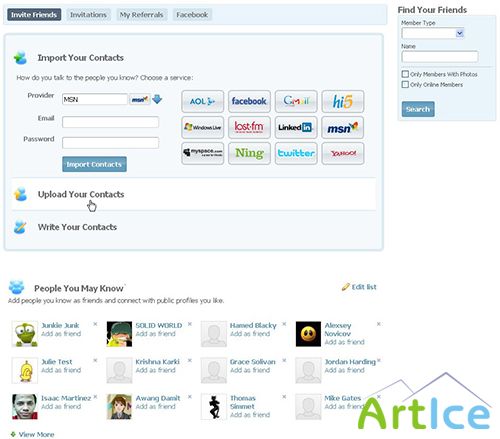Viewport: 500px width, 439px height.
Task: Open Junkie Junk's frog avatar
Action: 25,334
